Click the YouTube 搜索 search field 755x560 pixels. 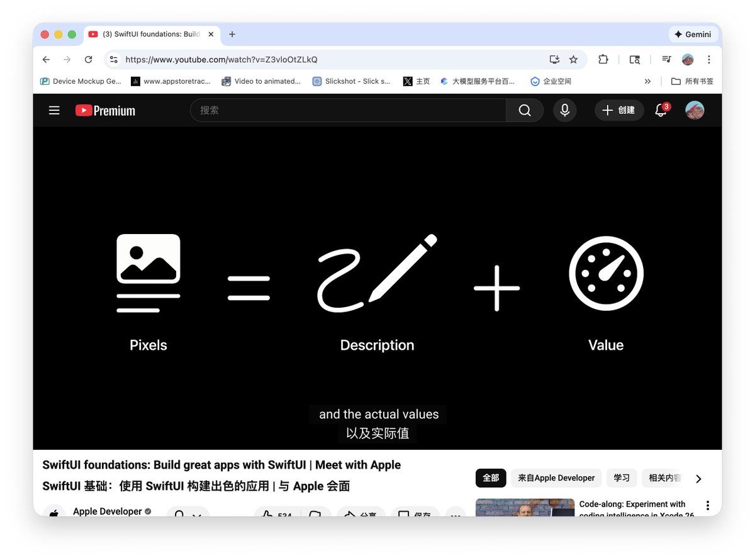pyautogui.click(x=349, y=111)
